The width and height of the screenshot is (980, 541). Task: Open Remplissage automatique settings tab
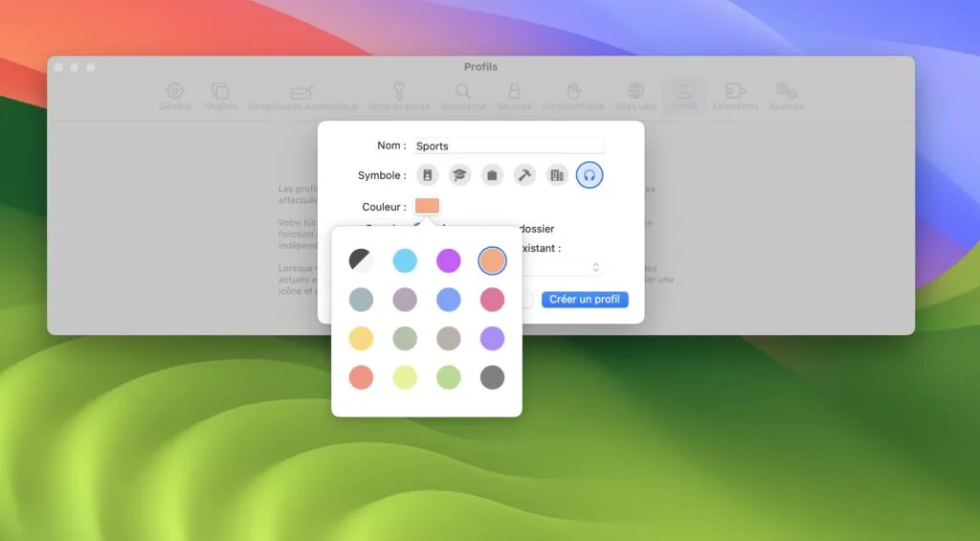tap(303, 97)
